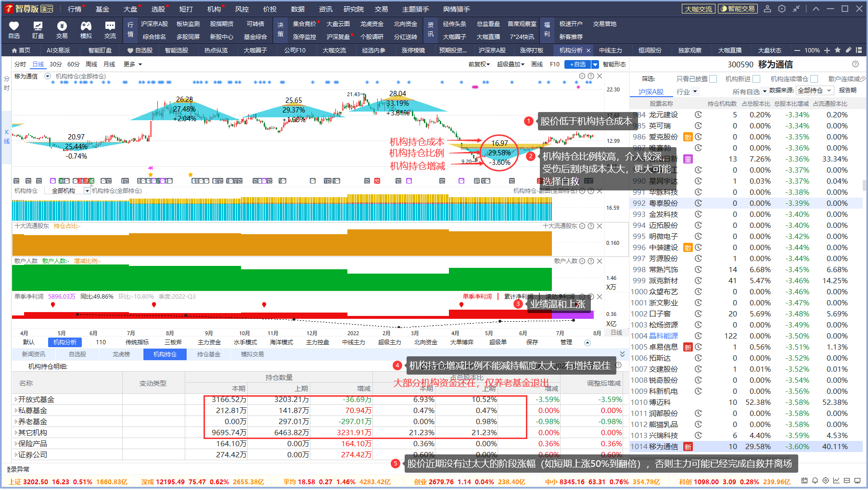Image resolution: width=868 pixels, height=490 pixels.
Task: Open user account profile icon
Action: click(x=767, y=9)
